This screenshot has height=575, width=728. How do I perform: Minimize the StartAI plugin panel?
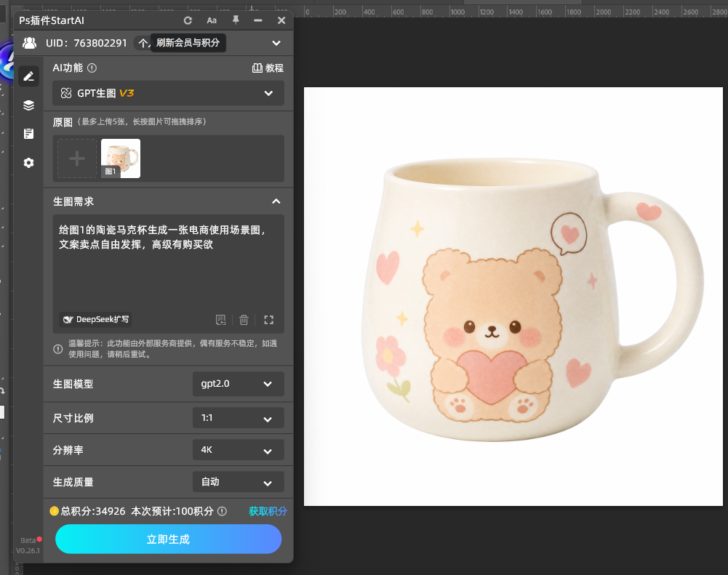click(x=258, y=20)
